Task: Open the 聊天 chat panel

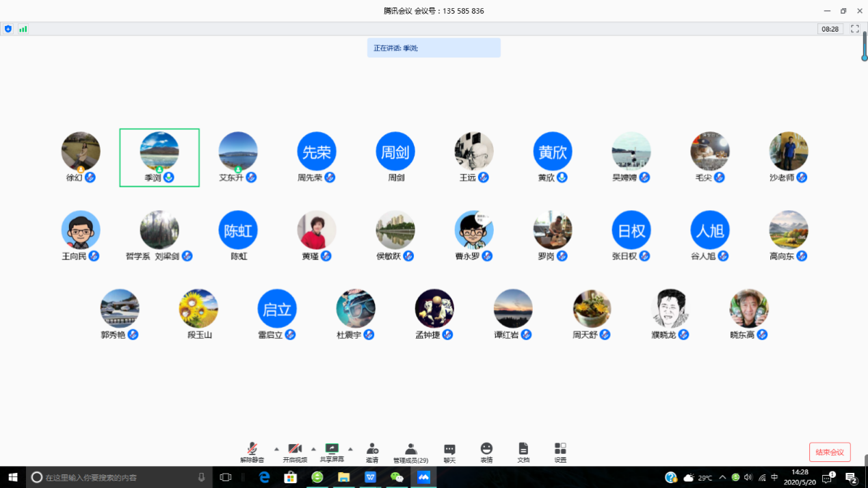Action: point(449,452)
